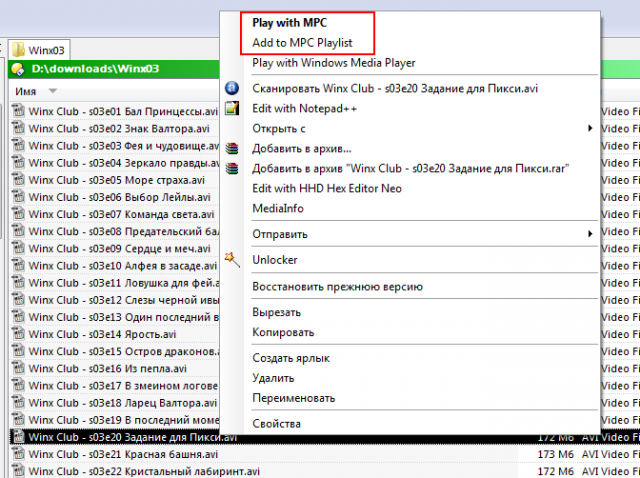Click the video file icon of s03e01 Бал Принцессы.avi
The height and width of the screenshot is (478, 640).
coord(18,111)
